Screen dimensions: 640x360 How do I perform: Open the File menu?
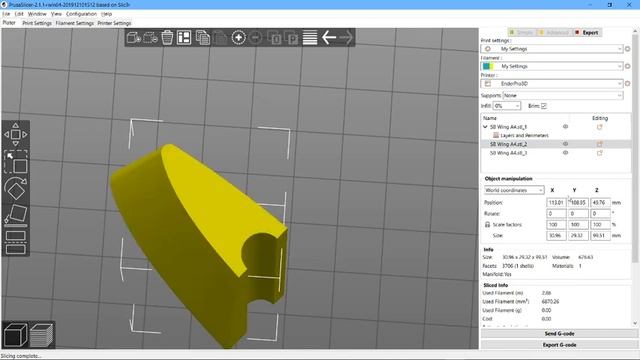pyautogui.click(x=6, y=14)
